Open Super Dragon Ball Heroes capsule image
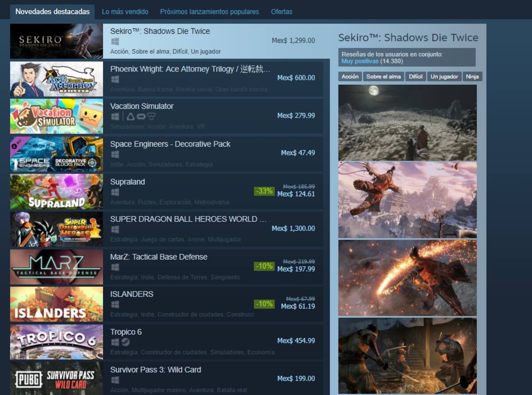This screenshot has height=395, width=532. (56, 229)
